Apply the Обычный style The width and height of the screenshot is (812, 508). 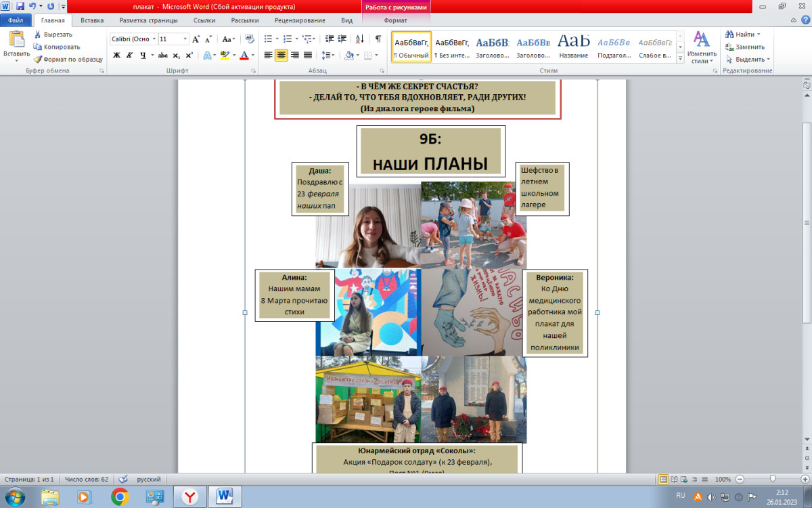[411, 47]
